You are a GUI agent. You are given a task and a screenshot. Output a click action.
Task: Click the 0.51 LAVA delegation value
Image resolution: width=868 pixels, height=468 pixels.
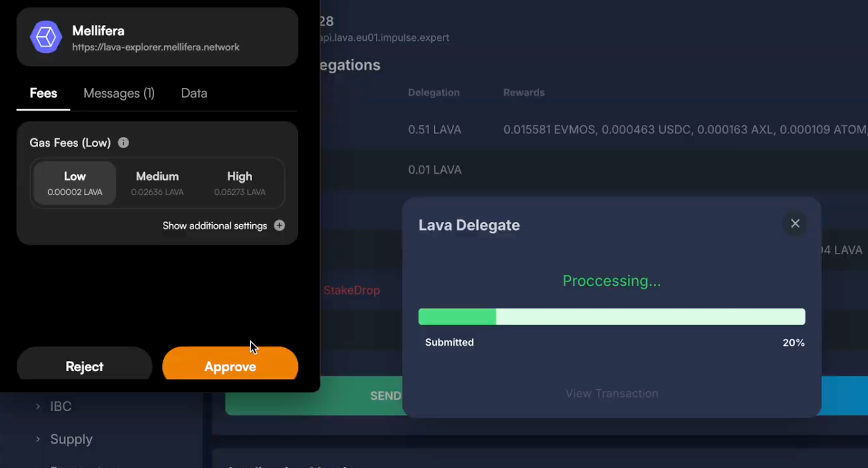coord(435,130)
